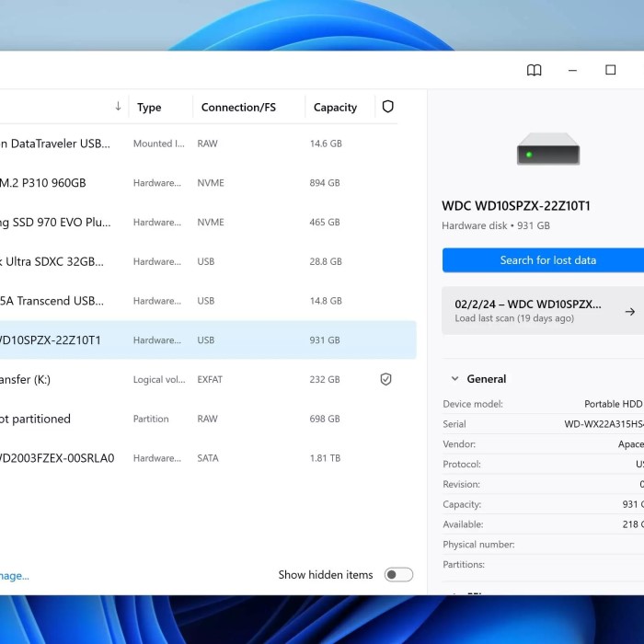The height and width of the screenshot is (644, 644).
Task: Click the 698 GB capacity cell
Action: tap(325, 419)
